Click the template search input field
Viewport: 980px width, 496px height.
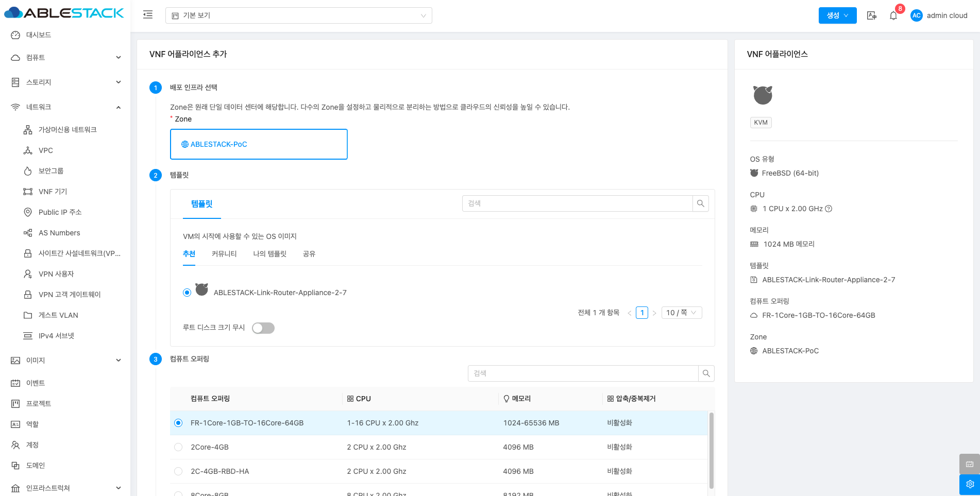577,203
